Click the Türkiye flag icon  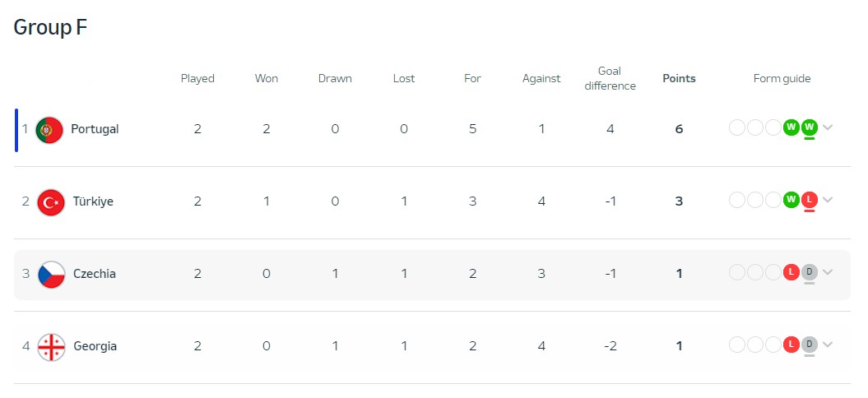click(x=51, y=202)
